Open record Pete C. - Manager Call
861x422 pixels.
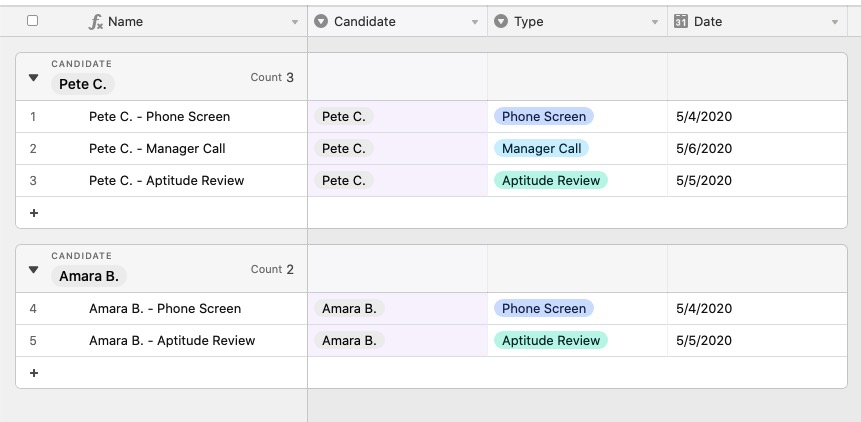[157, 149]
